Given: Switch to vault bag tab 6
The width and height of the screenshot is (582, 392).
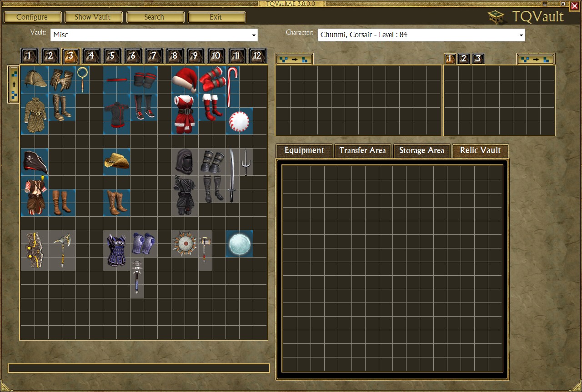Looking at the screenshot, I should 133,56.
